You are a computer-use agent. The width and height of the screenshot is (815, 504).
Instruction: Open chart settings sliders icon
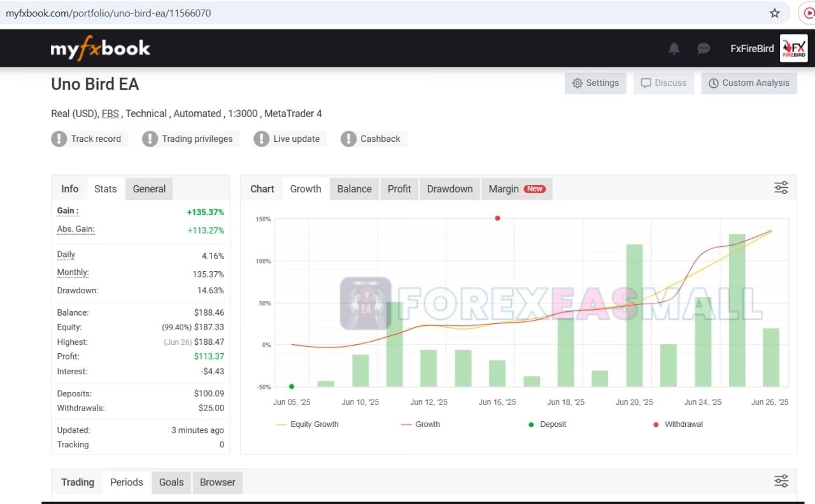click(781, 188)
